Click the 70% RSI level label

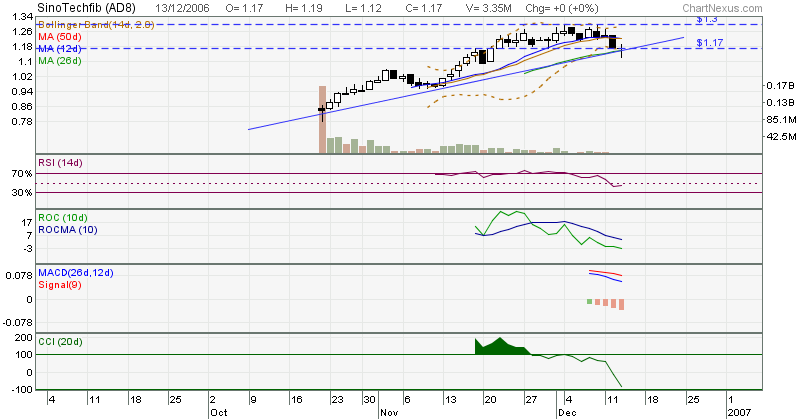point(22,174)
